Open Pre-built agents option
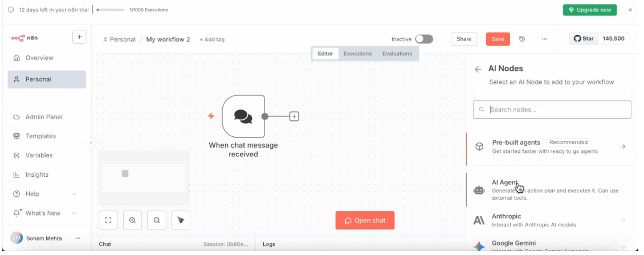The width and height of the screenshot is (644, 255). (552, 147)
